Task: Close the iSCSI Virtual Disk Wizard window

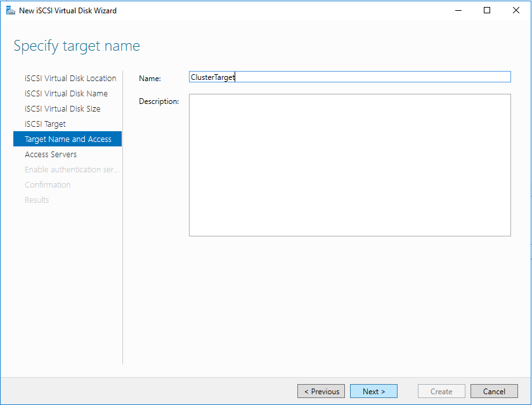Action: click(516, 11)
